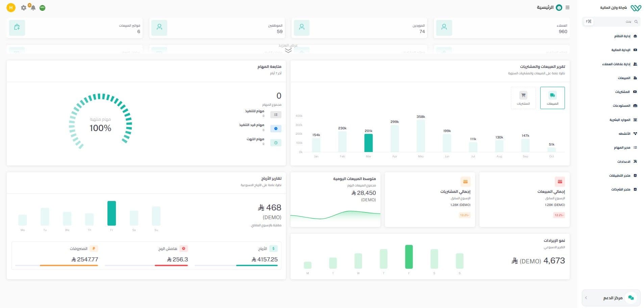Click the settings gear icon in header

point(23,8)
